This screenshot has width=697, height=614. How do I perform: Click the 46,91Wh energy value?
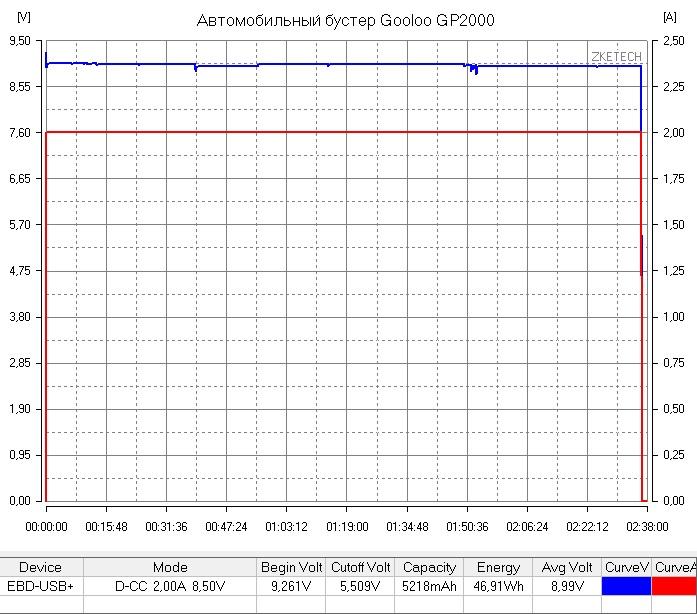pyautogui.click(x=498, y=586)
